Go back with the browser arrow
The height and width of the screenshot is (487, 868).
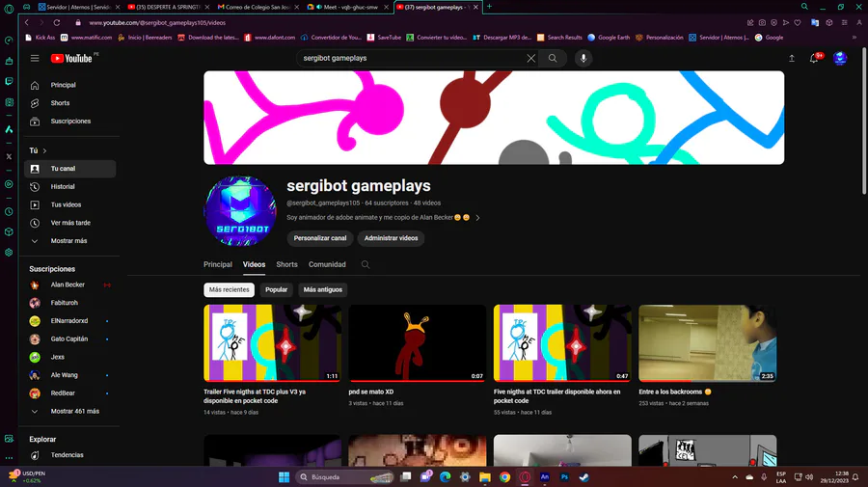27,23
